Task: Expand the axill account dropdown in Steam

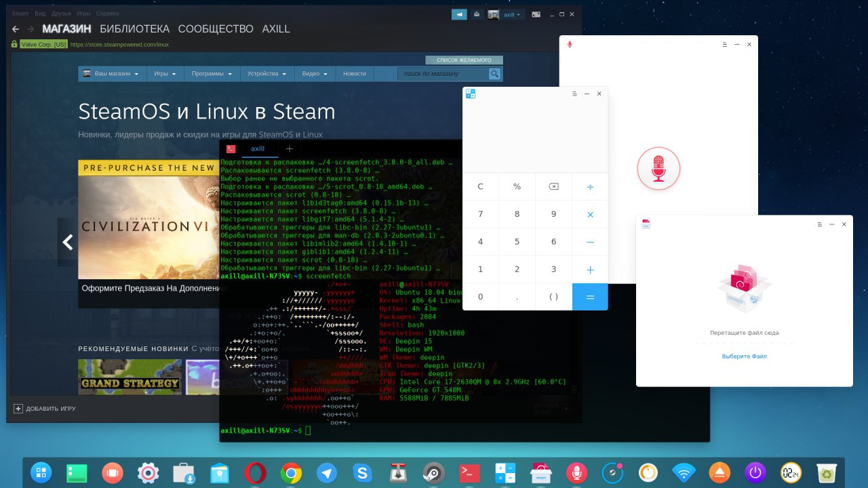Action: pos(512,14)
